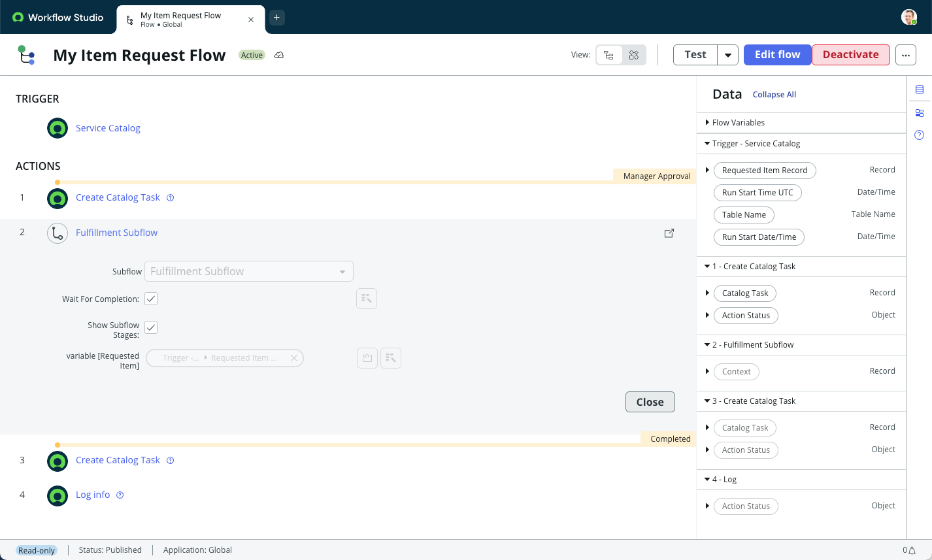The width and height of the screenshot is (932, 560).
Task: Click the Log info action icon
Action: pyautogui.click(x=58, y=495)
